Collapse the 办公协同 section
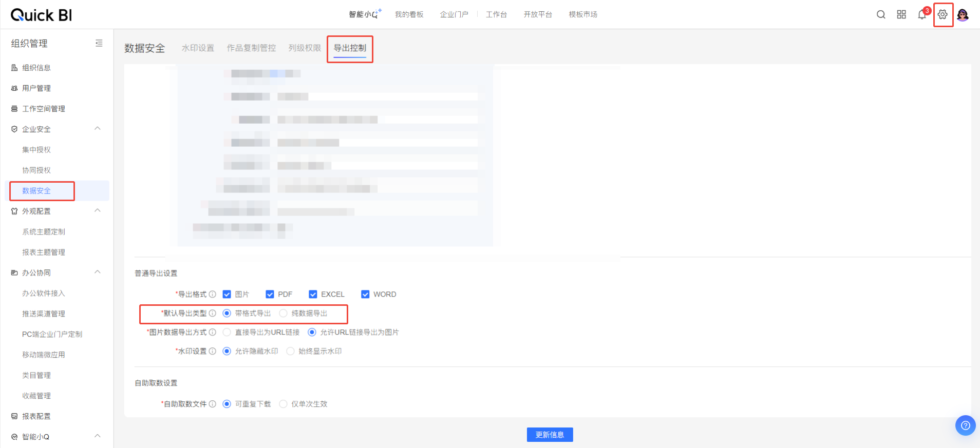Image resolution: width=980 pixels, height=448 pixels. pyautogui.click(x=98, y=272)
